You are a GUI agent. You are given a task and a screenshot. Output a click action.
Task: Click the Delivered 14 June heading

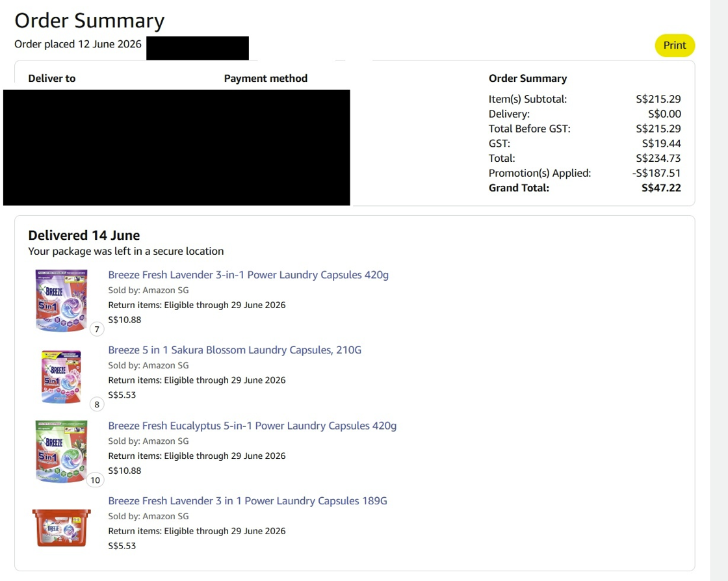[x=84, y=235]
